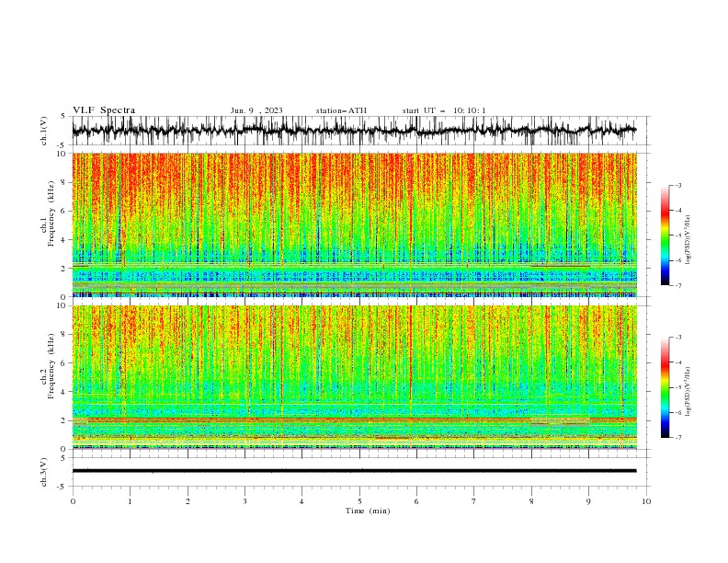This screenshot has width=728, height=563.
Task: Click the ch.2 frequency tick label "10"
Action: (63, 305)
